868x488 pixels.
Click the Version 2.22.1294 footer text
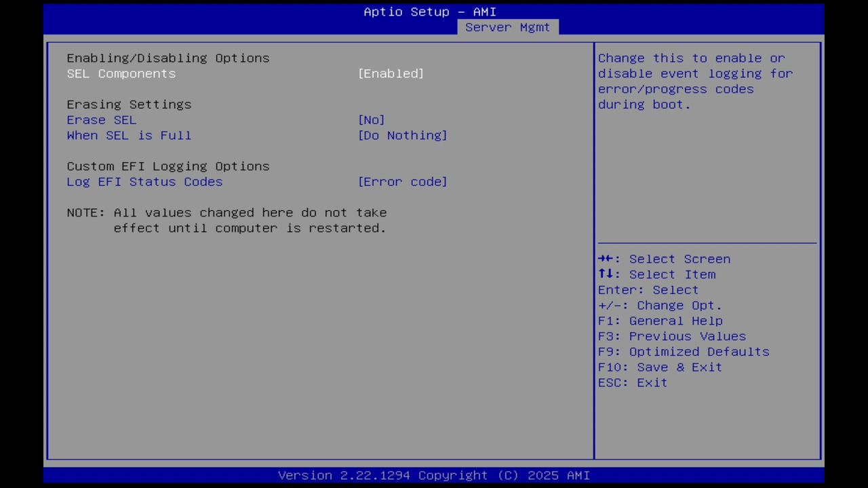point(434,475)
